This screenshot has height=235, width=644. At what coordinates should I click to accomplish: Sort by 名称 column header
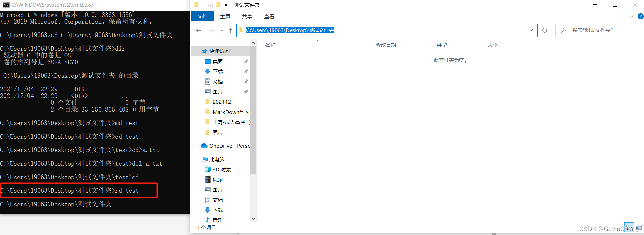(271, 45)
